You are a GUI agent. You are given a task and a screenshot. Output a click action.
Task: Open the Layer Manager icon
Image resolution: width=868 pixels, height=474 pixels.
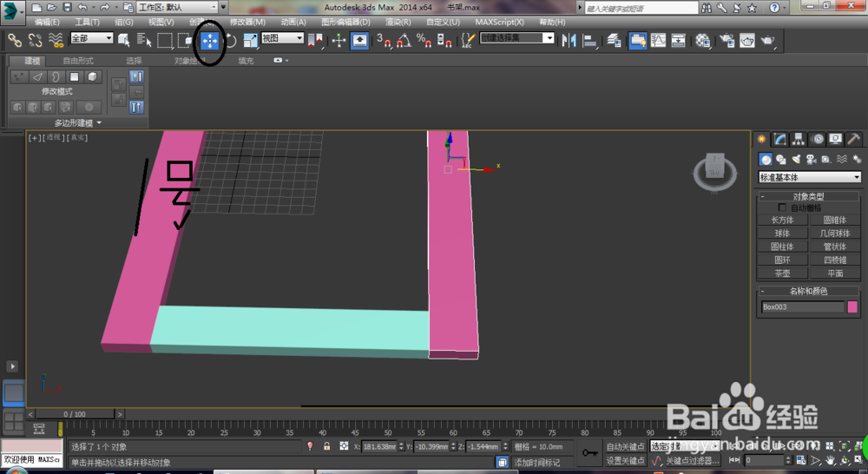point(614,41)
